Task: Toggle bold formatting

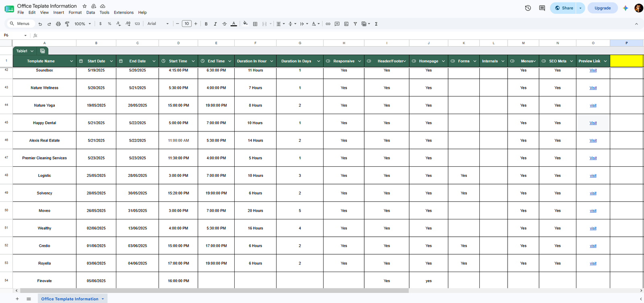Action: (x=206, y=24)
